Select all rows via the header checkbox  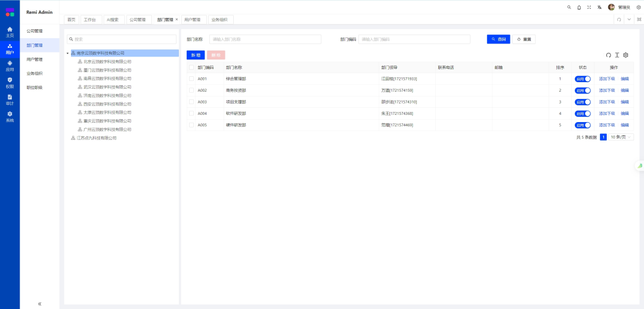pyautogui.click(x=191, y=67)
